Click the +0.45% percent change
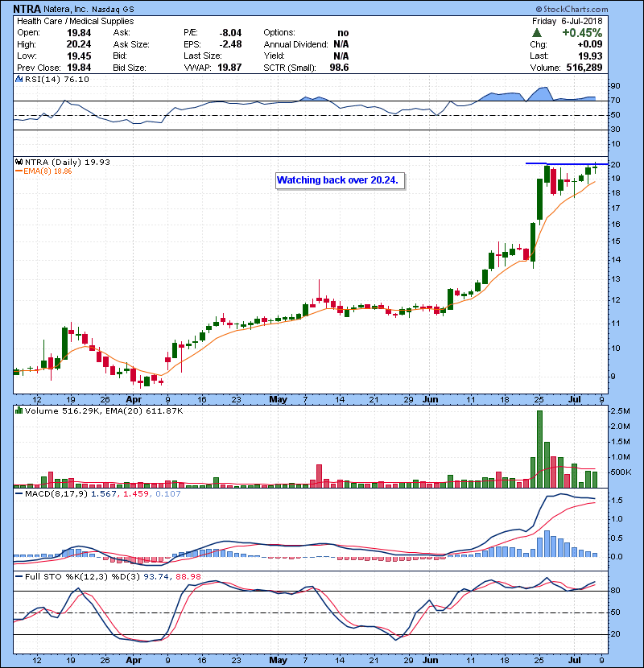This screenshot has width=644, height=668. click(582, 33)
